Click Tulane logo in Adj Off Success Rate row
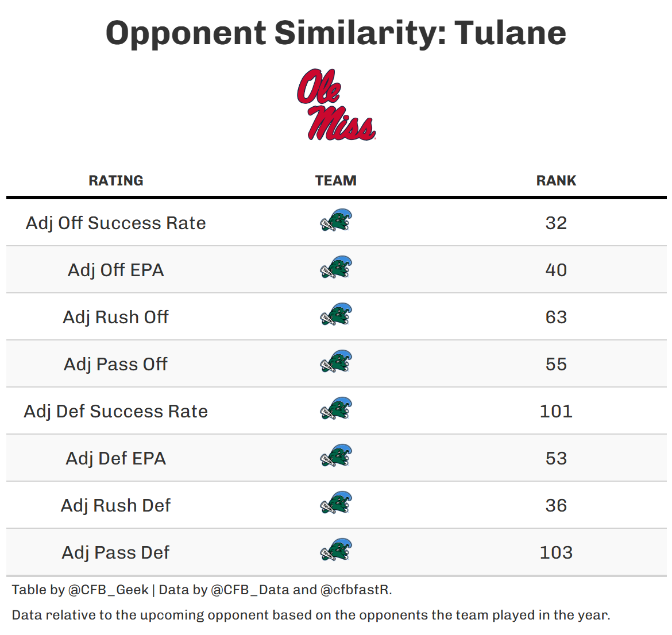The height and width of the screenshot is (635, 672). point(336,221)
